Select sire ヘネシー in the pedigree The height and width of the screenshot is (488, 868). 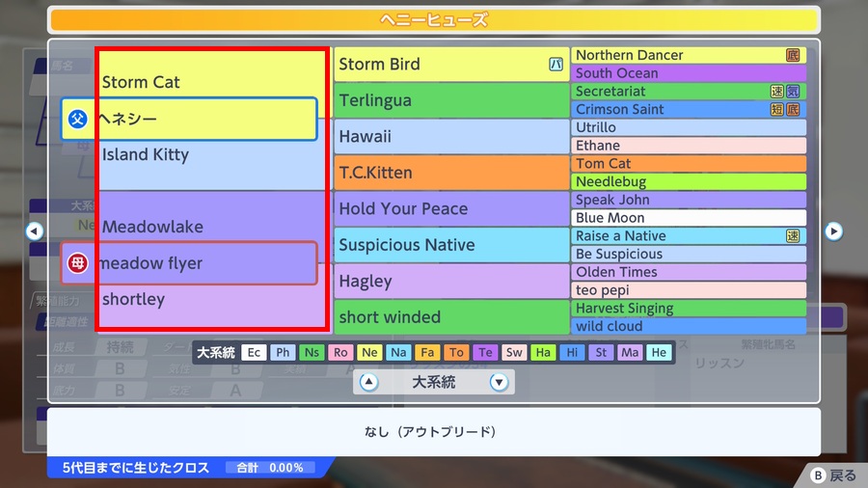click(x=189, y=119)
